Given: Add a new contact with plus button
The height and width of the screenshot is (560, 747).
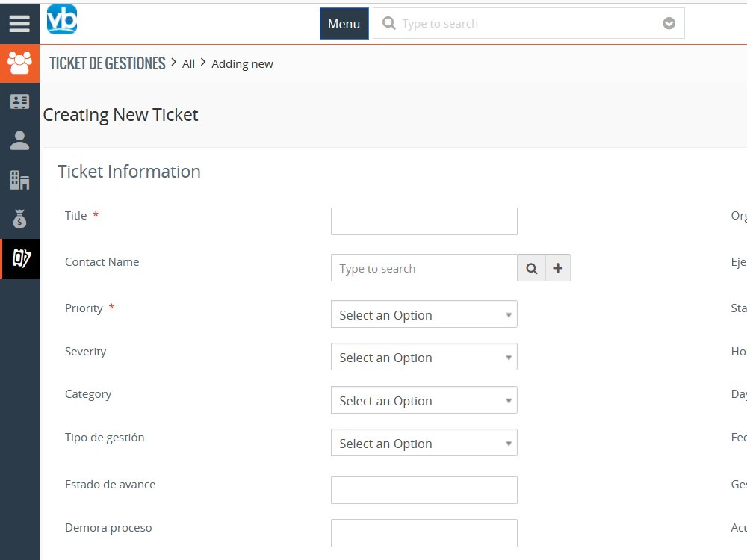Looking at the screenshot, I should click(558, 268).
